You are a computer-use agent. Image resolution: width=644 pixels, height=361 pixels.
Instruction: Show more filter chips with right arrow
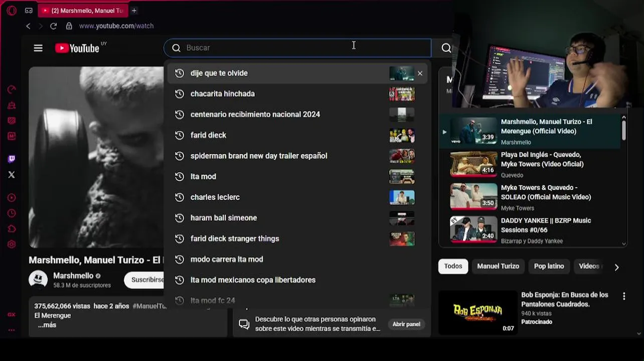pos(616,267)
